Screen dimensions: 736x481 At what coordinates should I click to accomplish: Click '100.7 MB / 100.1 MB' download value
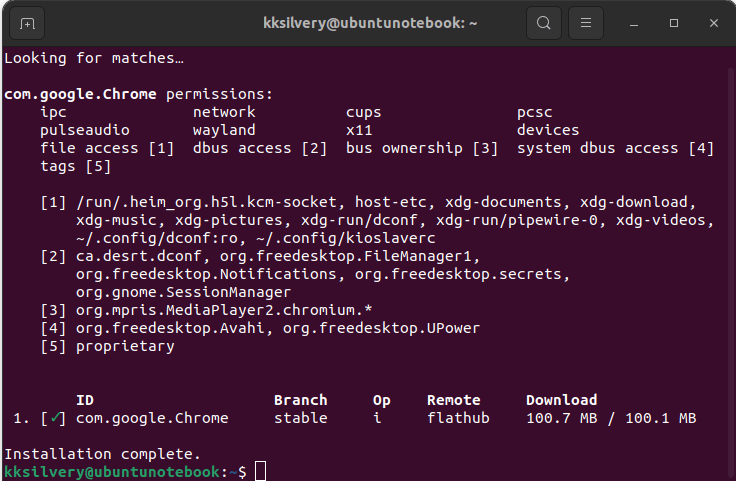point(611,418)
